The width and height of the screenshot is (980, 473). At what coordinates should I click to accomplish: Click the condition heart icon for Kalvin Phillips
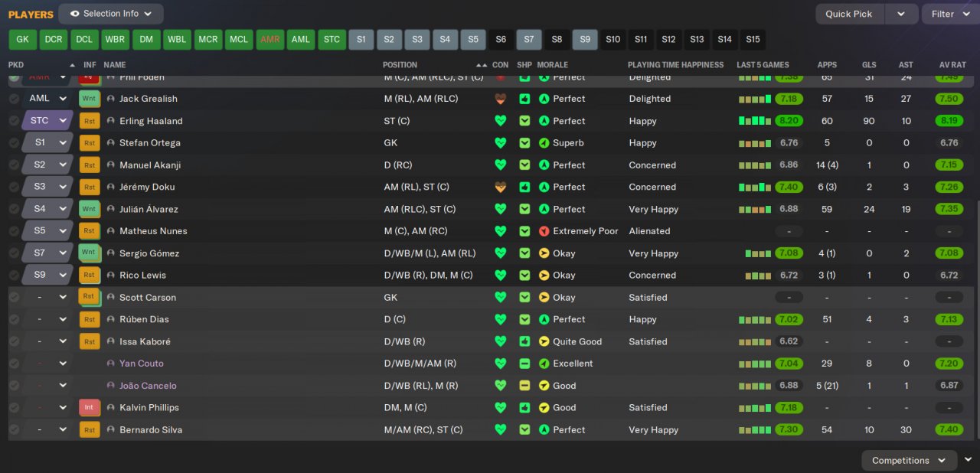click(501, 408)
